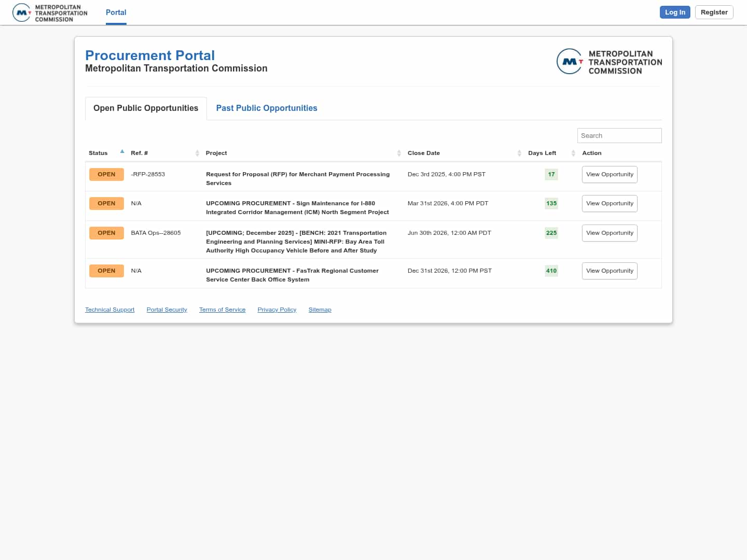Open the Portal navigation tab
The image size is (747, 560).
(116, 12)
